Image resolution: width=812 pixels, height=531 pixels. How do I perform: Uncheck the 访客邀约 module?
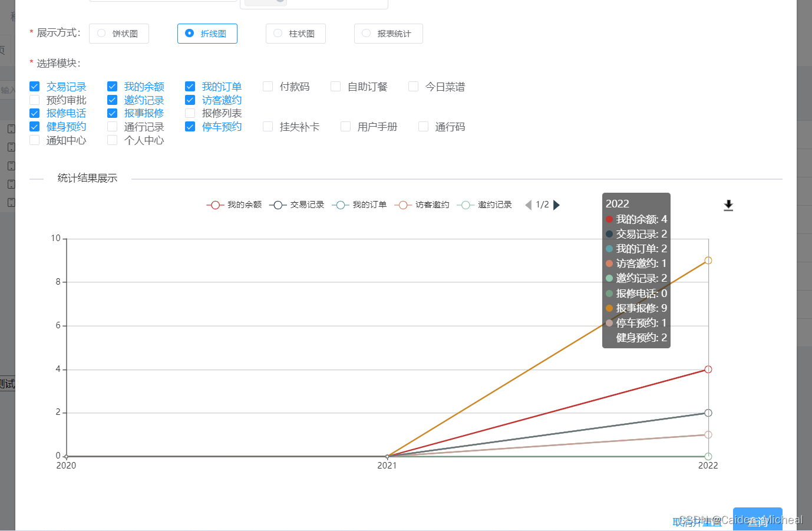click(x=190, y=100)
